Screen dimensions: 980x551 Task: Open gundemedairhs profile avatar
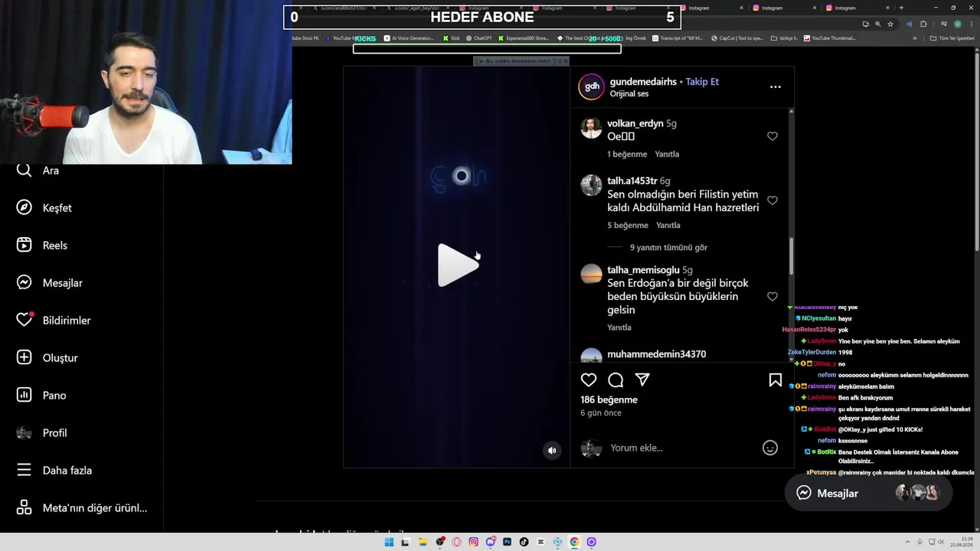point(591,87)
